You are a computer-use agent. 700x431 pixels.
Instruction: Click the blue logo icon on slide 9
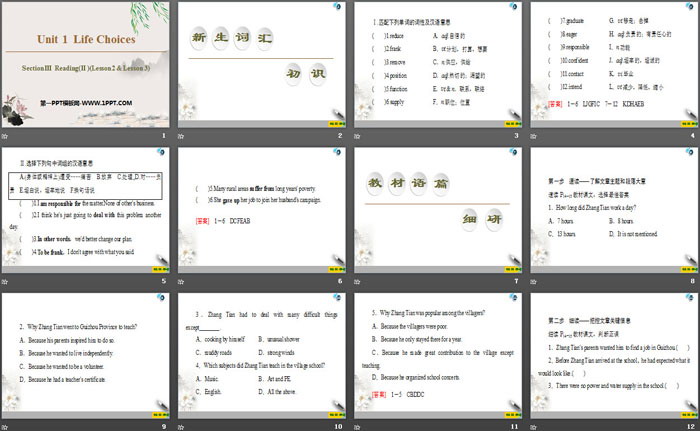[x=161, y=297]
